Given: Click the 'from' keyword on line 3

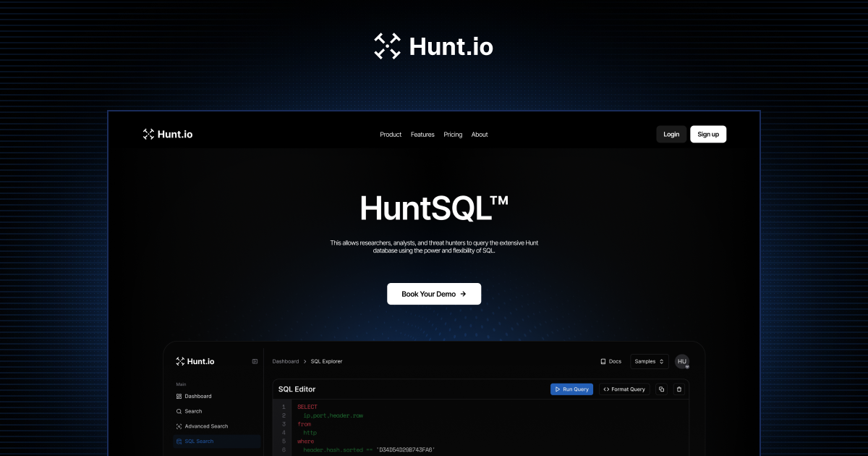Looking at the screenshot, I should tap(304, 424).
